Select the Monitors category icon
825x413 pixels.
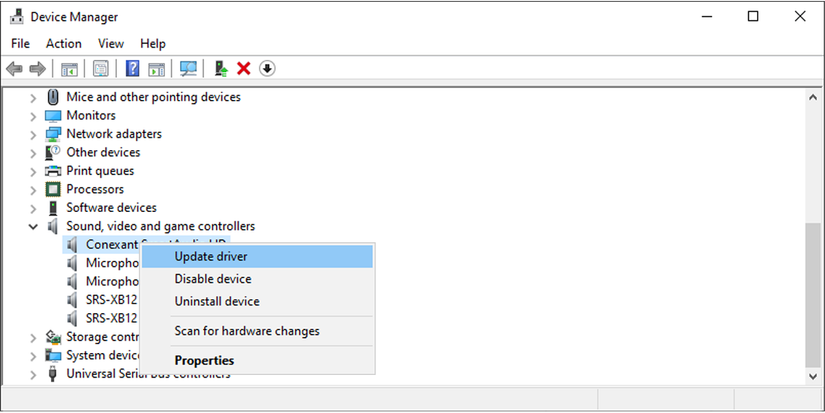[53, 116]
